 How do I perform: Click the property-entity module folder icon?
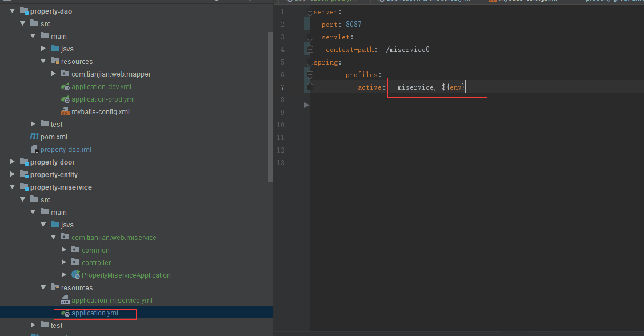point(24,175)
